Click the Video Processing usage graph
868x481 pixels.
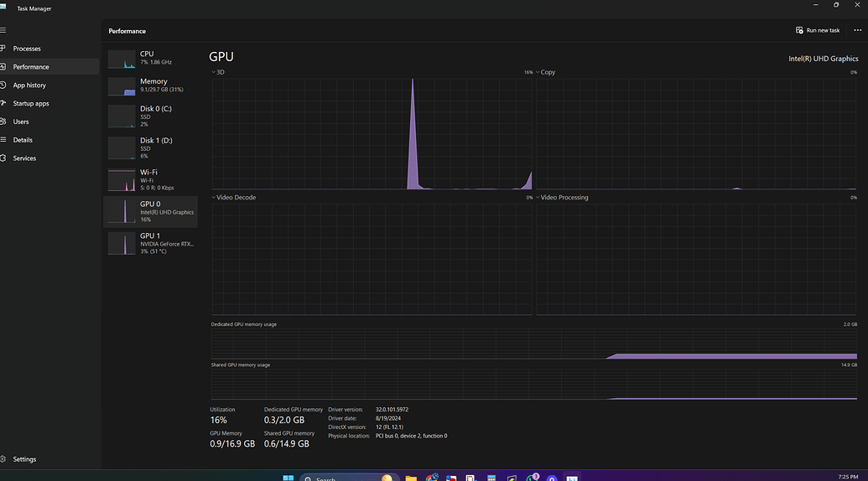(696, 259)
